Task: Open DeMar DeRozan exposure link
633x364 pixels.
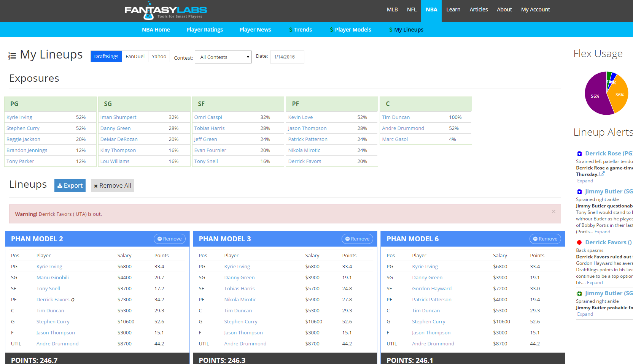Action: pyautogui.click(x=119, y=139)
